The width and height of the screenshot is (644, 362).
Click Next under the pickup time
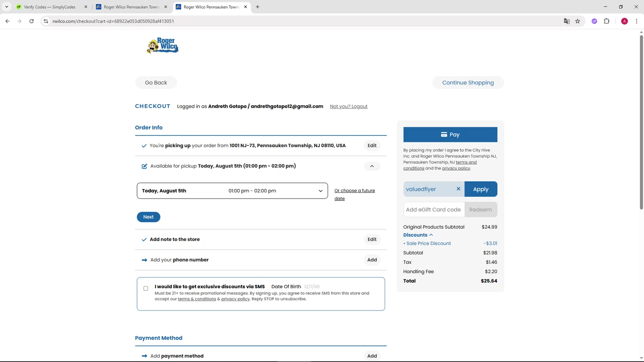(x=149, y=217)
